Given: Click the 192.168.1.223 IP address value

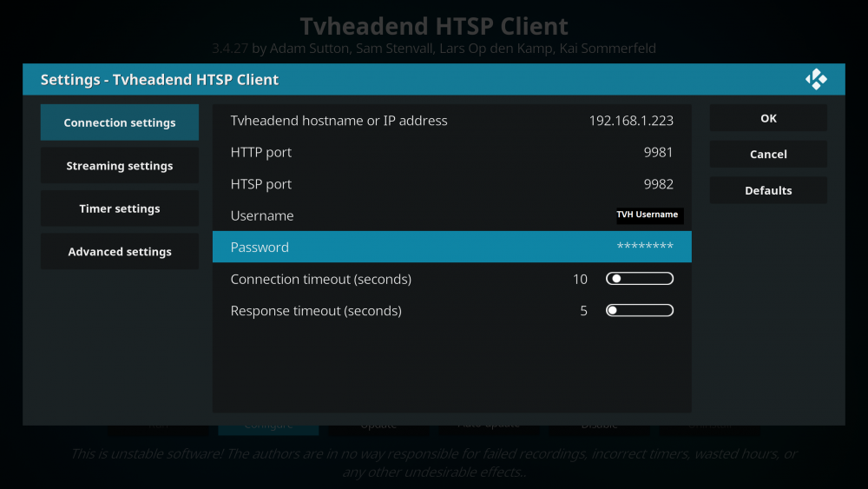Looking at the screenshot, I should coord(631,121).
